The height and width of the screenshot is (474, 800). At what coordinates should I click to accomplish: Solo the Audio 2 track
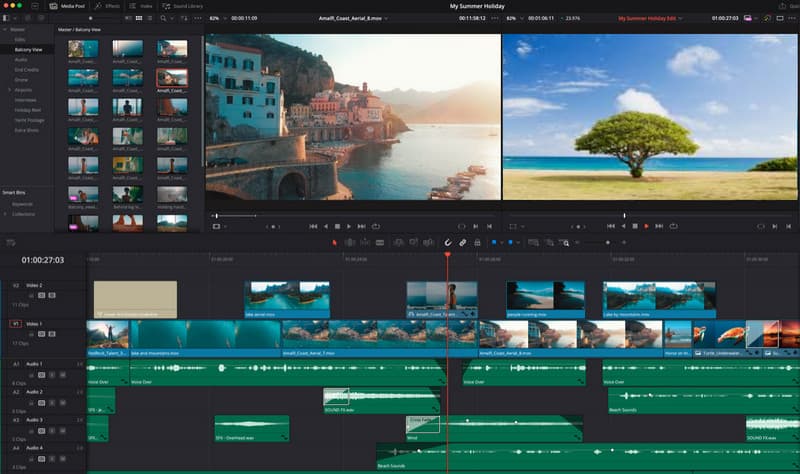[x=52, y=403]
